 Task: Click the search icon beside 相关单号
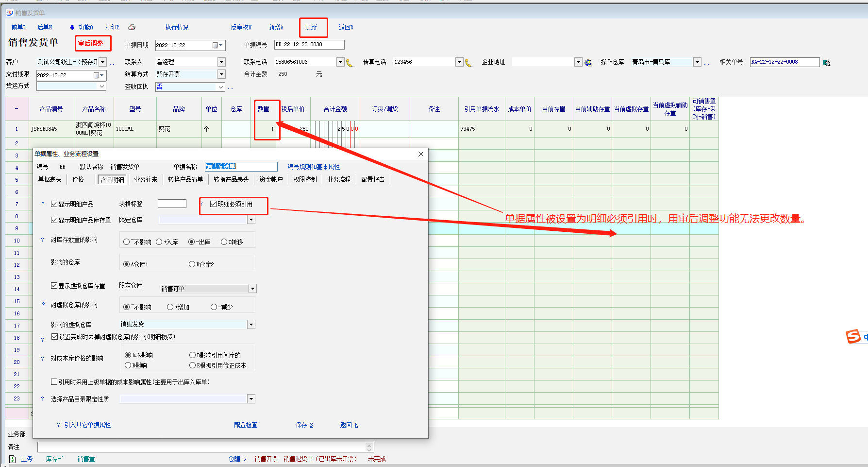(826, 63)
